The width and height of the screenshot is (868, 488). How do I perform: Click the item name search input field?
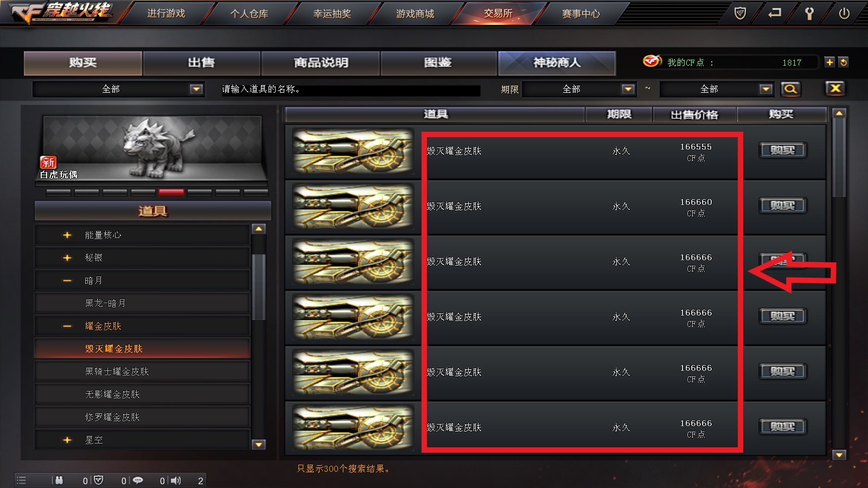(350, 89)
